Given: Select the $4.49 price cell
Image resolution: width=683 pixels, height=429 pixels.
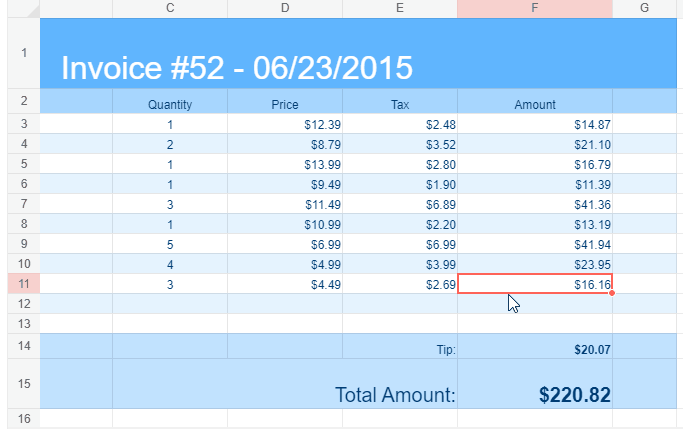Looking at the screenshot, I should click(285, 284).
